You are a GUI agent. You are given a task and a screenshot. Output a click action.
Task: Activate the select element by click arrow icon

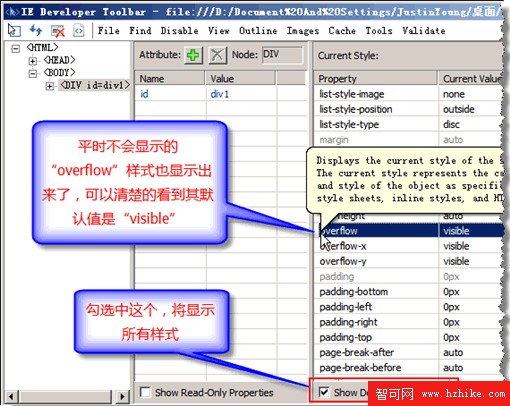click(14, 31)
